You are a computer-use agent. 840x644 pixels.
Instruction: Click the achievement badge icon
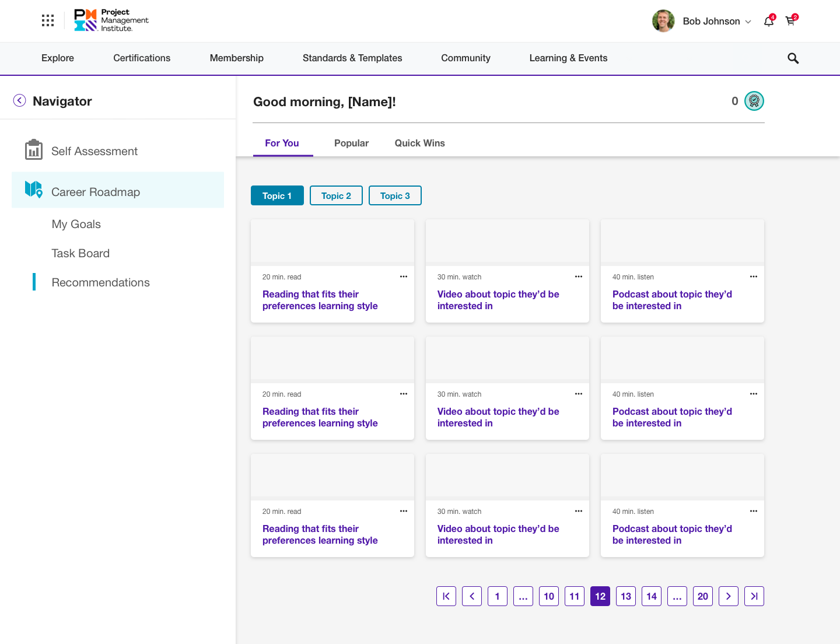pyautogui.click(x=754, y=101)
